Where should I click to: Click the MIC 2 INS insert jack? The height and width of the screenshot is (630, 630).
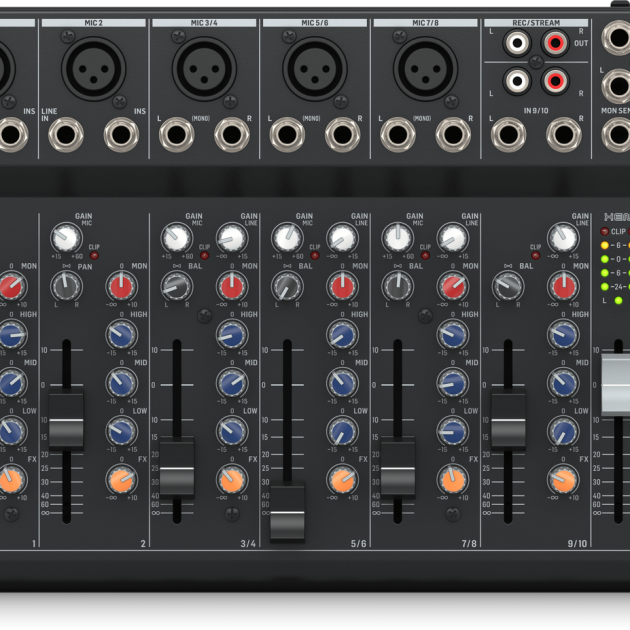[x=121, y=135]
